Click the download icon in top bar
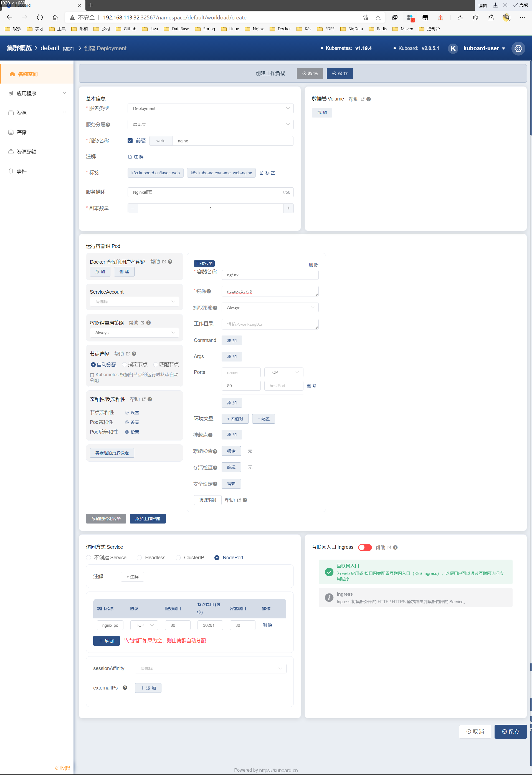Viewport: 532px width, 775px height. tap(495, 5)
